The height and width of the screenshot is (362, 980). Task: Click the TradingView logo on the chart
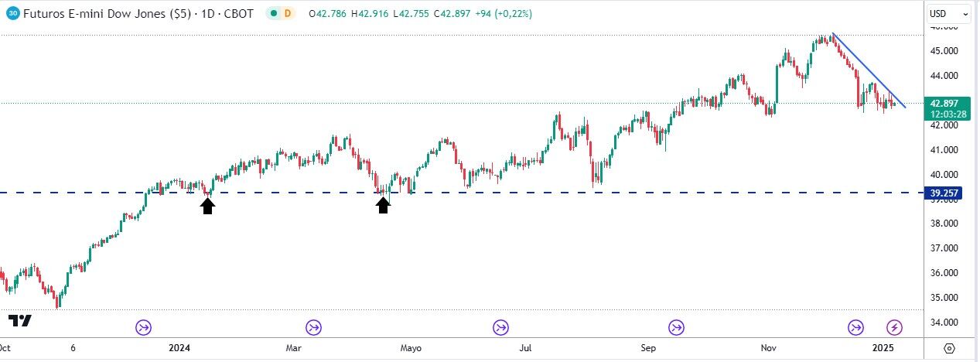[20, 321]
